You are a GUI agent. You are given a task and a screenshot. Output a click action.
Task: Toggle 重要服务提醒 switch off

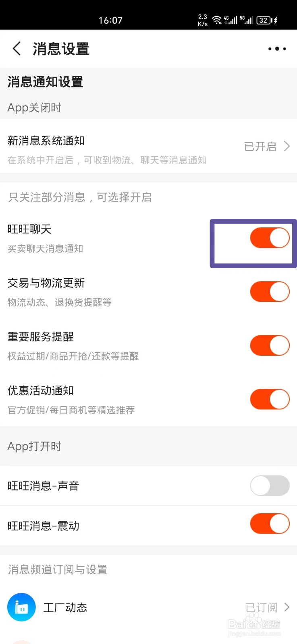point(270,346)
